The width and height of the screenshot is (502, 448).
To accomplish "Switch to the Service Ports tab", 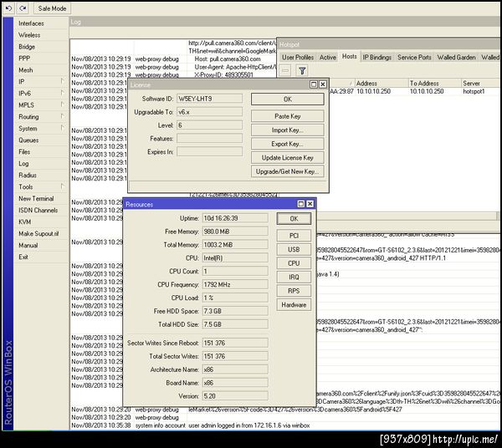I will tap(414, 57).
